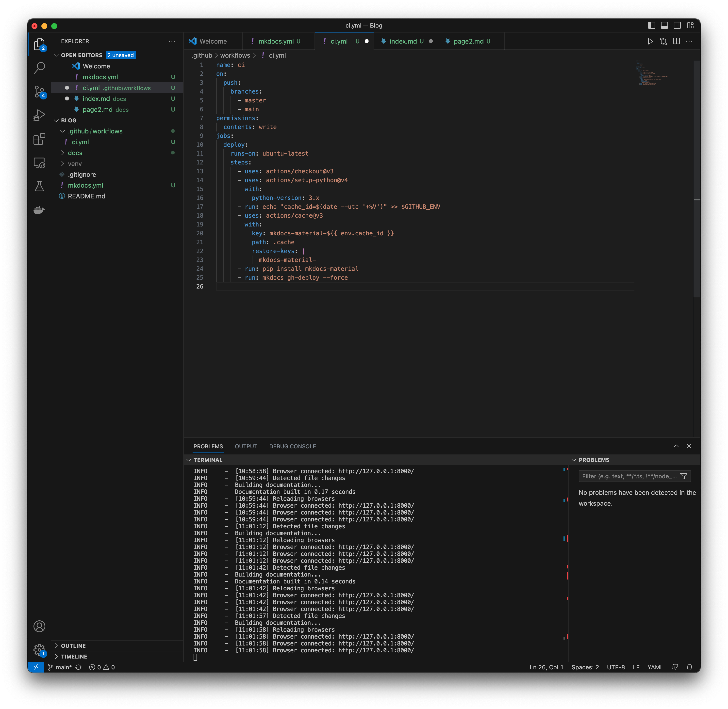728x709 pixels.
Task: Open Run and Debug view
Action: [39, 115]
